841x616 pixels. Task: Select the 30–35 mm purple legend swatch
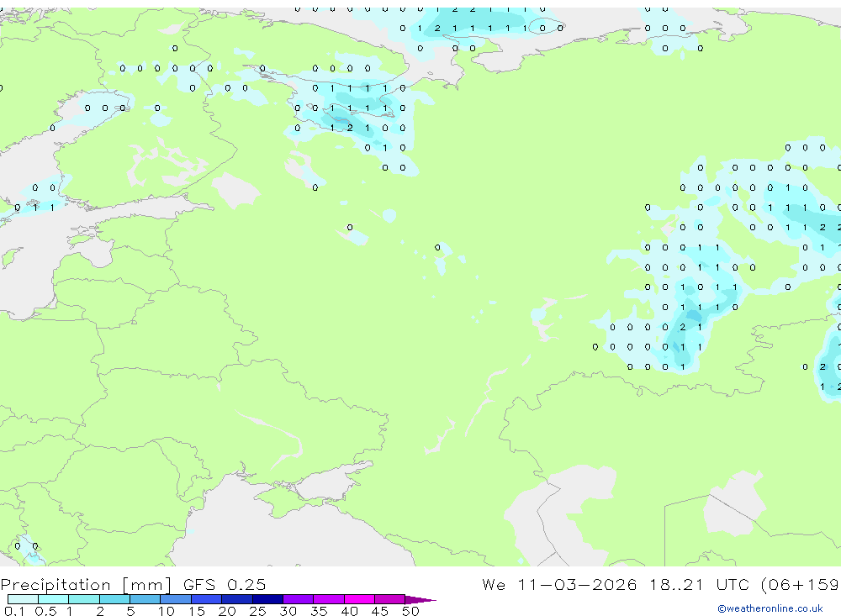[x=299, y=599]
